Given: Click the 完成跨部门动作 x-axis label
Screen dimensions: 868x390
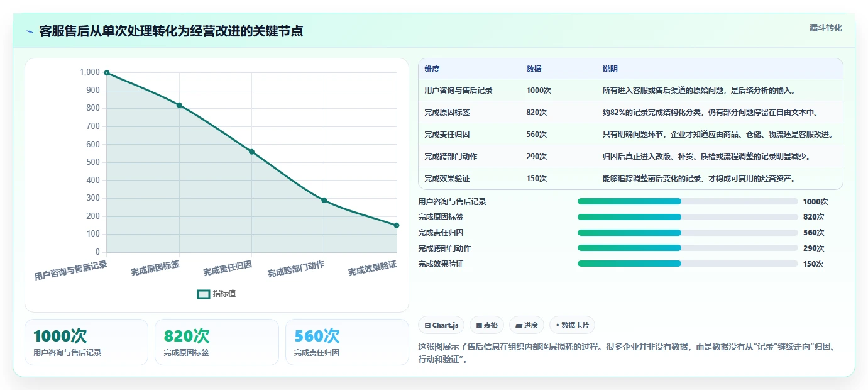Looking at the screenshot, I should coord(296,269).
